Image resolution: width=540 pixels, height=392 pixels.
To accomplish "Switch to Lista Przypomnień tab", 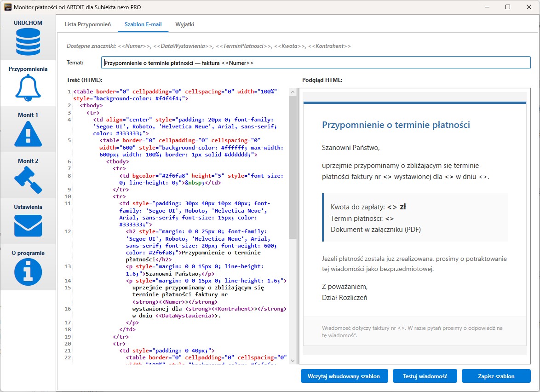I will pyautogui.click(x=88, y=24).
